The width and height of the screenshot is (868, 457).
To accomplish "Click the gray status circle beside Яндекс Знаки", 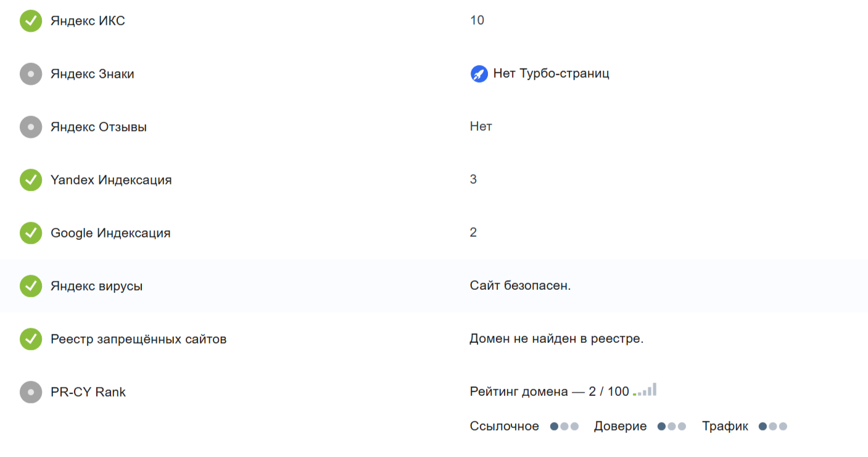I will pos(31,74).
